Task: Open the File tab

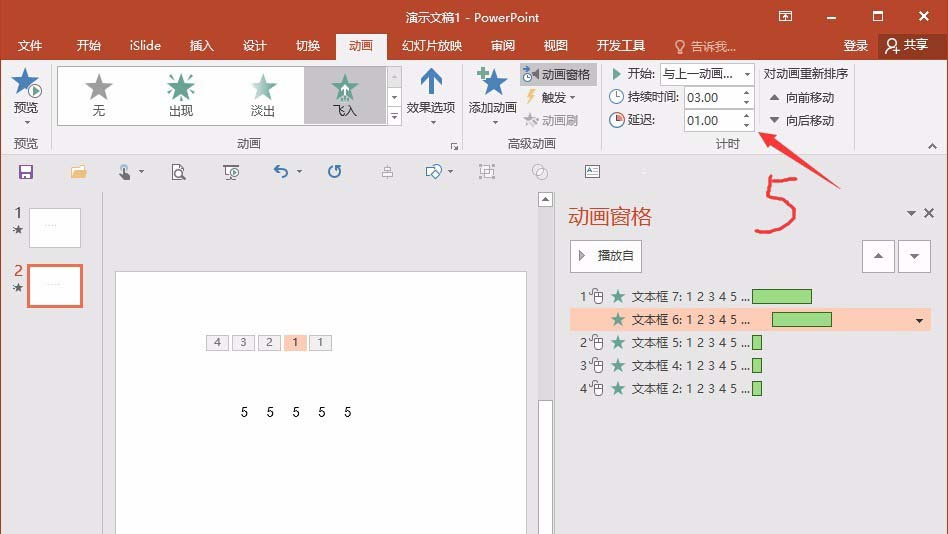Action: pyautogui.click(x=30, y=46)
